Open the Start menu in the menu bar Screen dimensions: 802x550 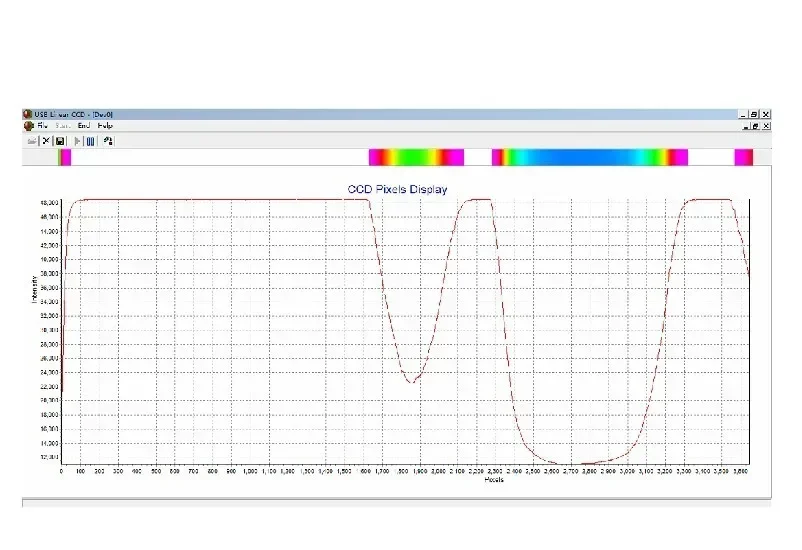[63, 126]
